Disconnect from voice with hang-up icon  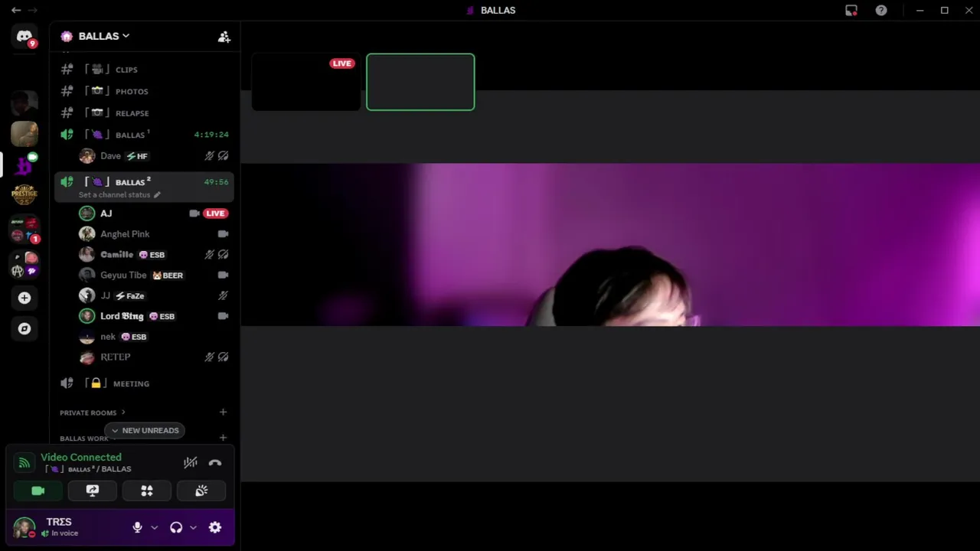[x=215, y=463]
